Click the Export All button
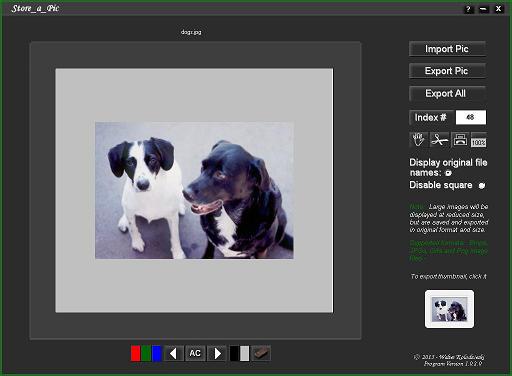Image resolution: width=512 pixels, height=376 pixels. 447,94
